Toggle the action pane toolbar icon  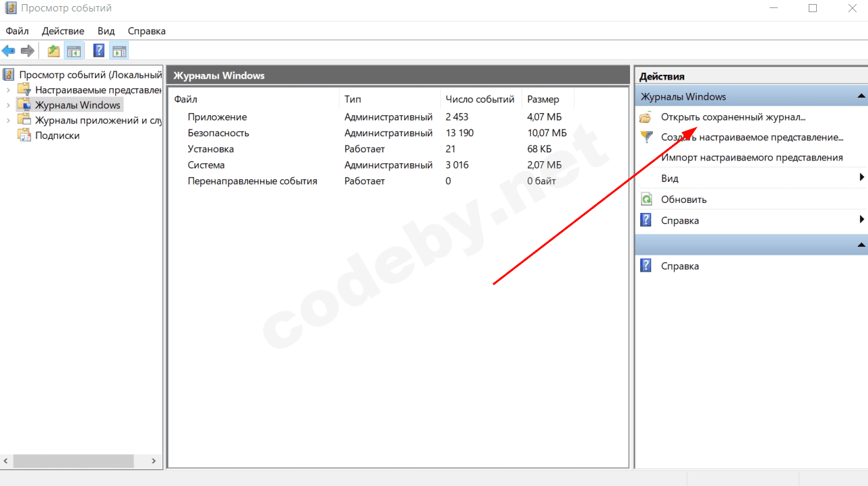(119, 51)
